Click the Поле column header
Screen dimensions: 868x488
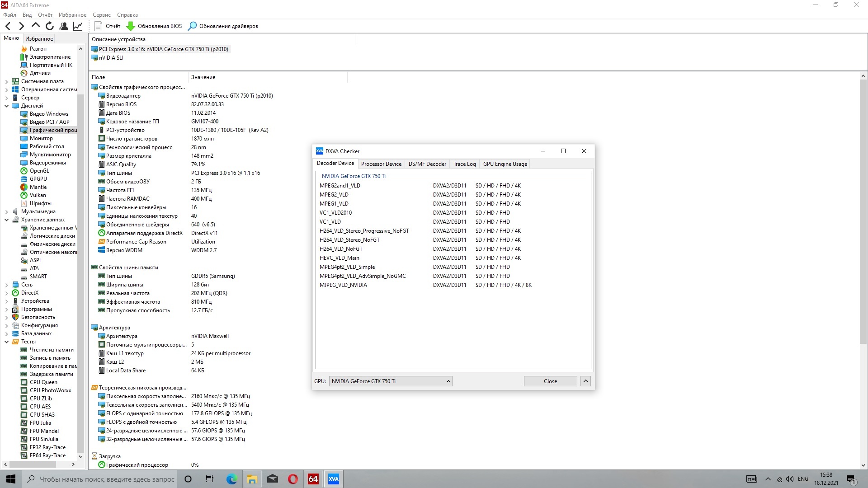point(138,77)
